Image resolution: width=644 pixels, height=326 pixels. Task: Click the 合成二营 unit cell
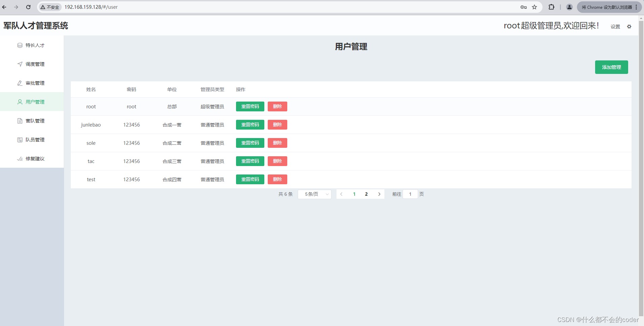point(172,143)
